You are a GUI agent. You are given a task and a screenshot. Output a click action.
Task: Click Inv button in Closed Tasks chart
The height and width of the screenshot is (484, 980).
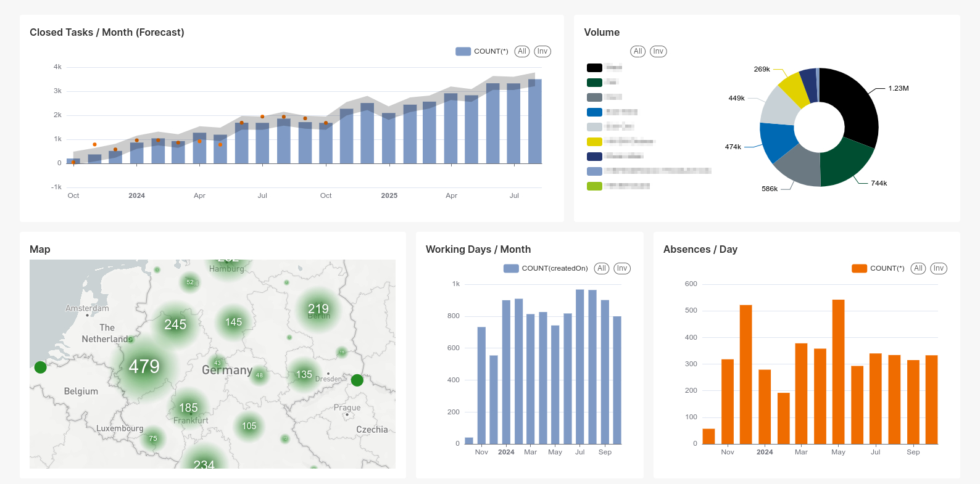tap(542, 51)
